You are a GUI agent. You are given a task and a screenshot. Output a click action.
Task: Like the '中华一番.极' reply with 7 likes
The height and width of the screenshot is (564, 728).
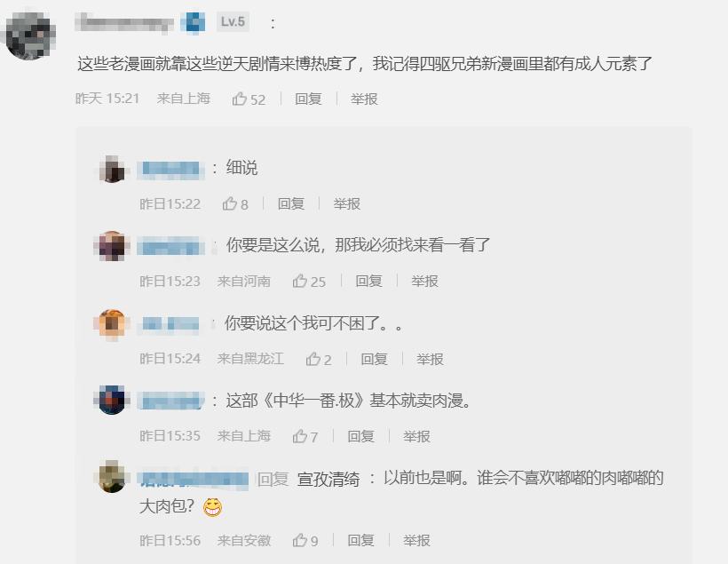pyautogui.click(x=305, y=436)
